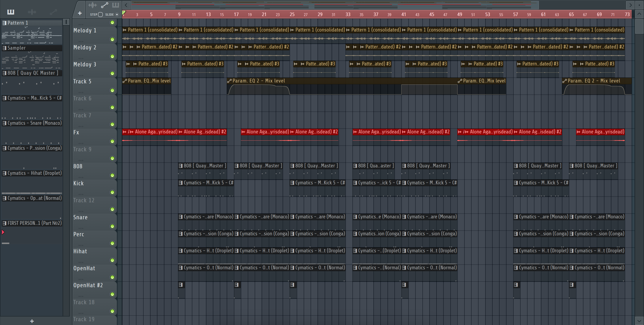
Task: Open menu of Param. EQ 2 - Mix level clip at bar 16
Action: [x=229, y=81]
